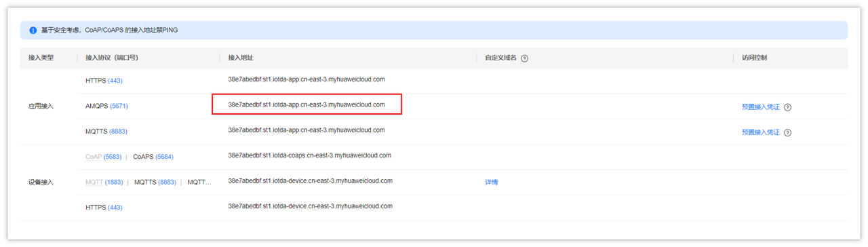
Task: Open the 详情 link for custom domain
Action: click(492, 183)
